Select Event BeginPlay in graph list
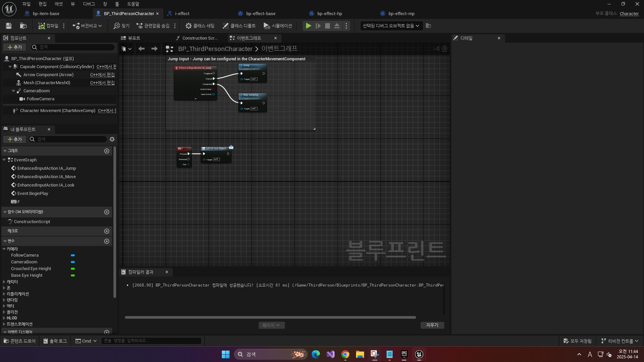Image resolution: width=644 pixels, height=362 pixels. 33,194
